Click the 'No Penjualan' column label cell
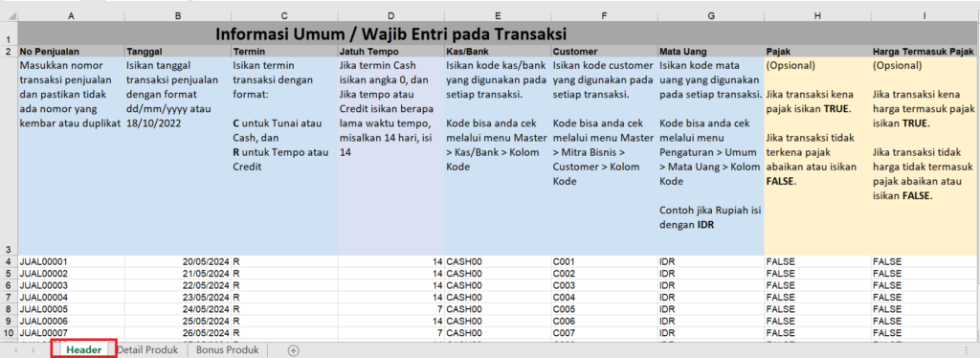Viewport: 980px width, 358px height. pyautogui.click(x=71, y=52)
